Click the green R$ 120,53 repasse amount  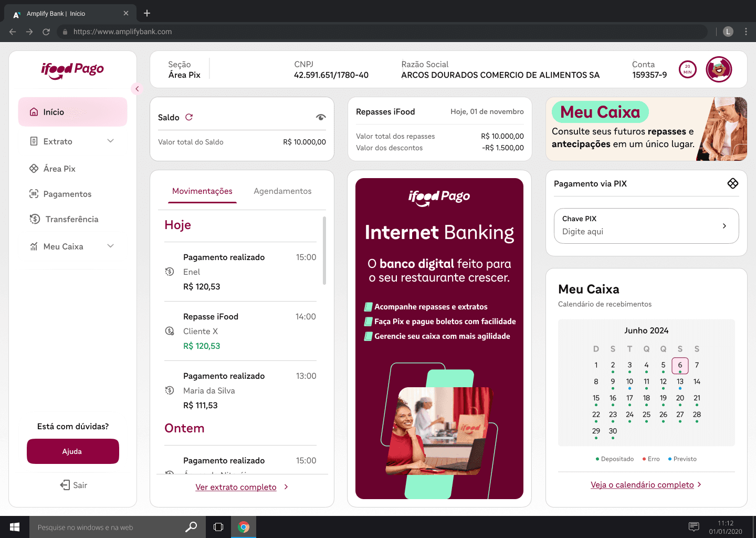click(x=202, y=346)
